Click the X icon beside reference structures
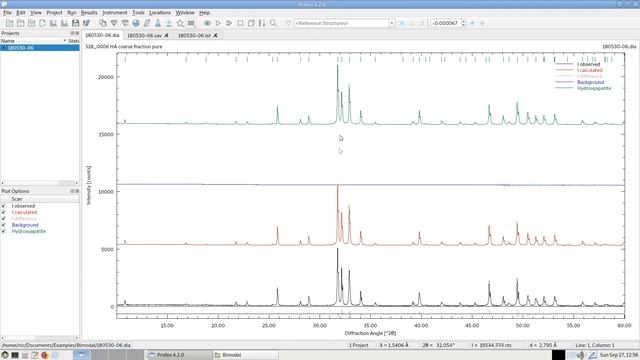The image size is (640, 360). (402, 23)
